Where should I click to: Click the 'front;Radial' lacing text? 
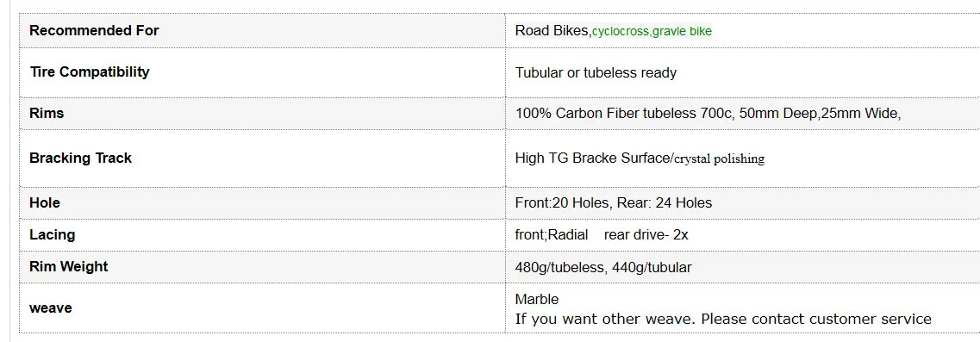pos(552,235)
